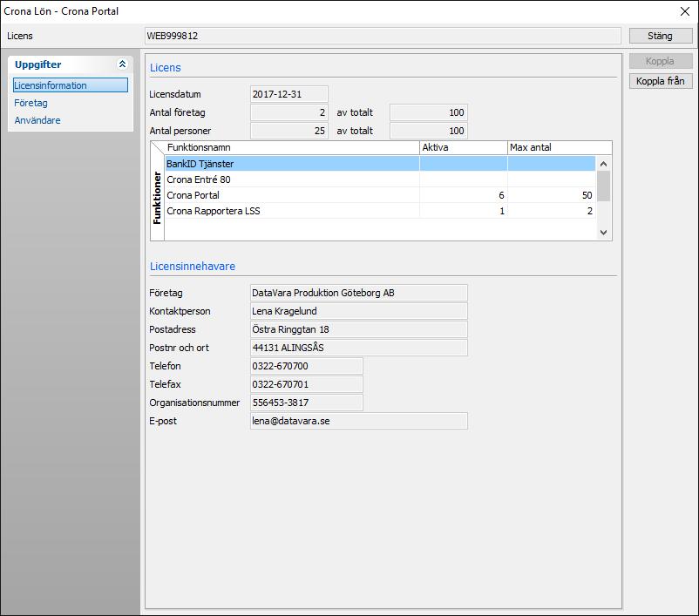The height and width of the screenshot is (616, 699).
Task: Click Postnr och ort field 44131 ALINGSÅS
Action: pos(359,348)
